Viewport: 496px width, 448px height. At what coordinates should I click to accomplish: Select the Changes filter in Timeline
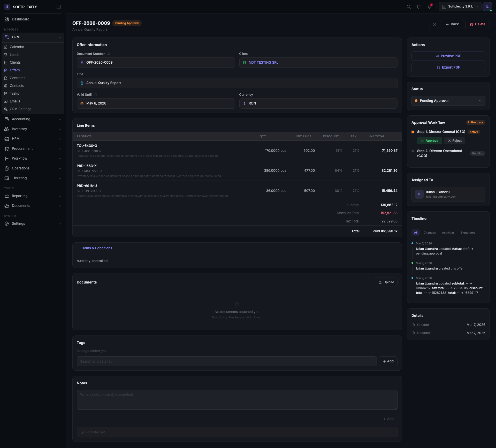[430, 233]
